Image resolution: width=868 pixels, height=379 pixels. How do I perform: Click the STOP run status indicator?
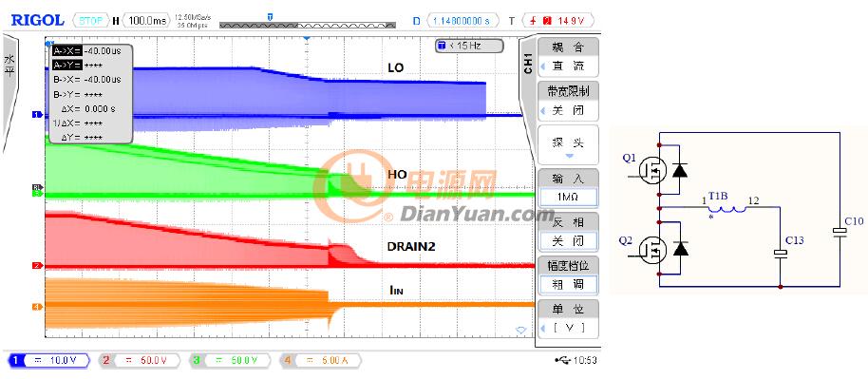[x=90, y=21]
